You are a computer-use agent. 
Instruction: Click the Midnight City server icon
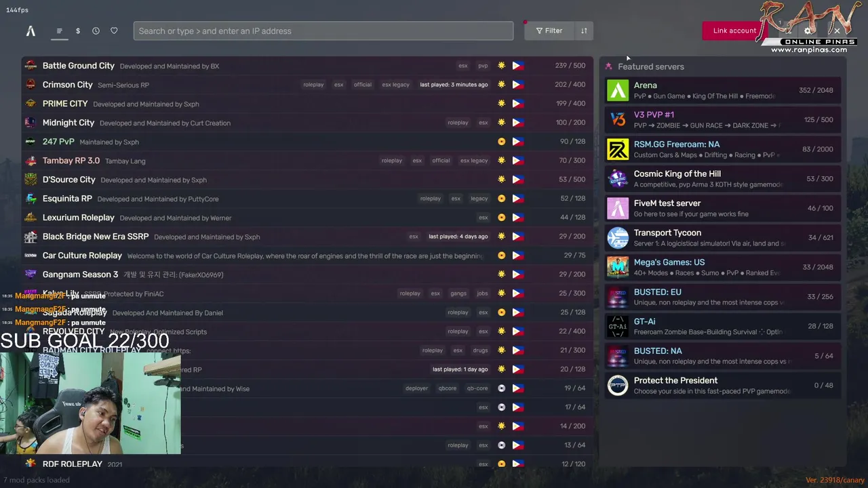tap(31, 123)
